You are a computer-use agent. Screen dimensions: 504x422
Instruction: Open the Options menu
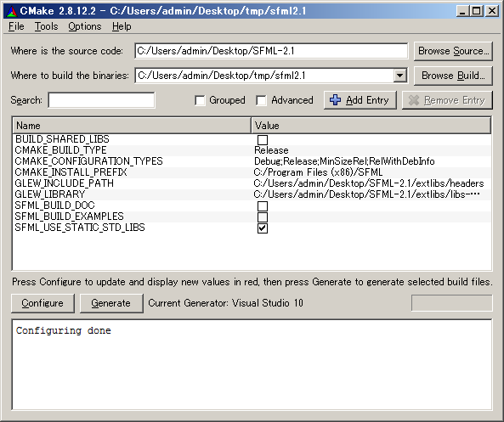point(84,26)
